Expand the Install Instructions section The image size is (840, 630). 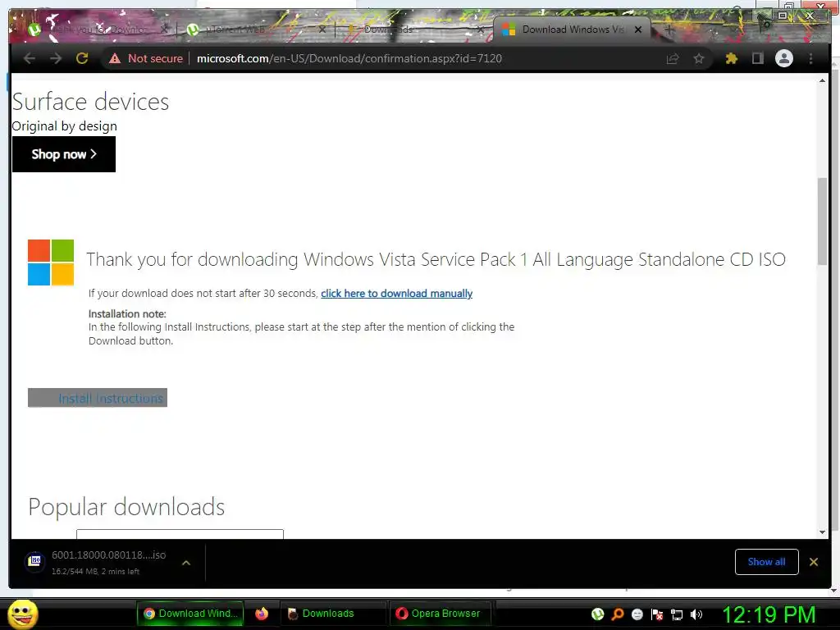click(x=98, y=398)
